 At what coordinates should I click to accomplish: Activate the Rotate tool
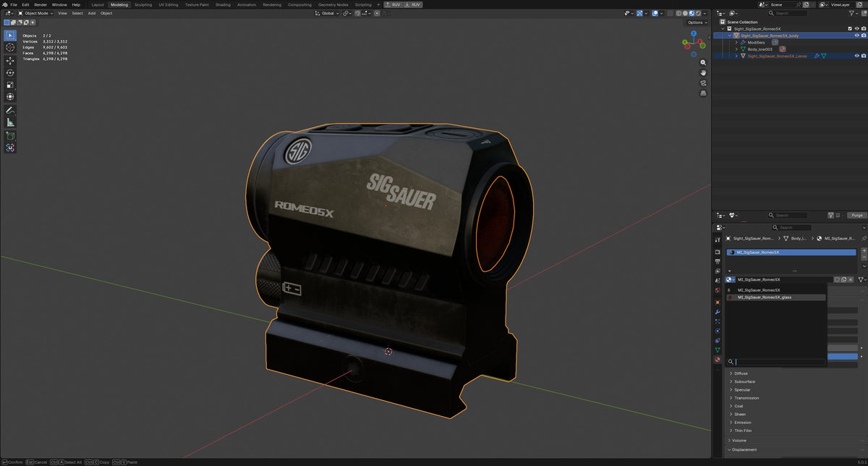tap(10, 73)
